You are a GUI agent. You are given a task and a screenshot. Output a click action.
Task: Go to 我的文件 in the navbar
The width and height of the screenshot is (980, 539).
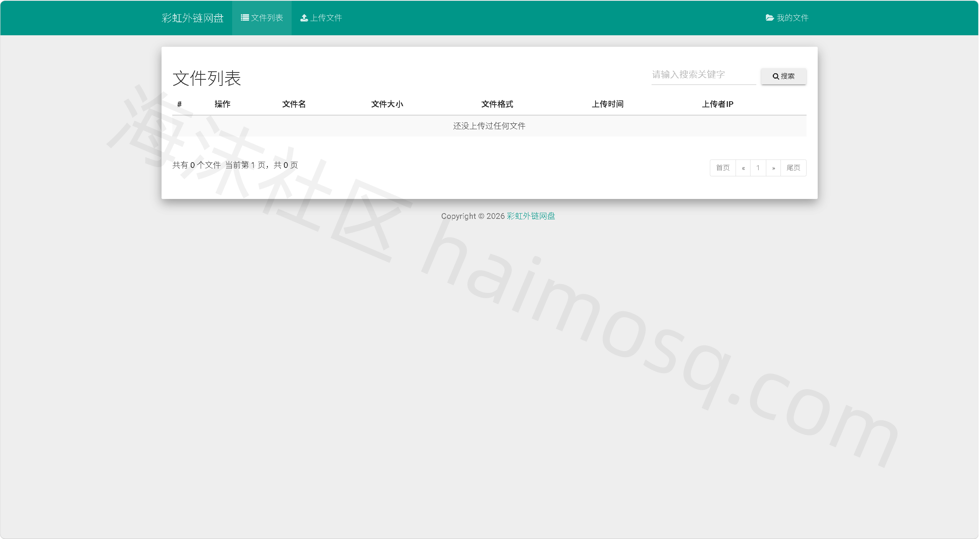[x=787, y=18]
